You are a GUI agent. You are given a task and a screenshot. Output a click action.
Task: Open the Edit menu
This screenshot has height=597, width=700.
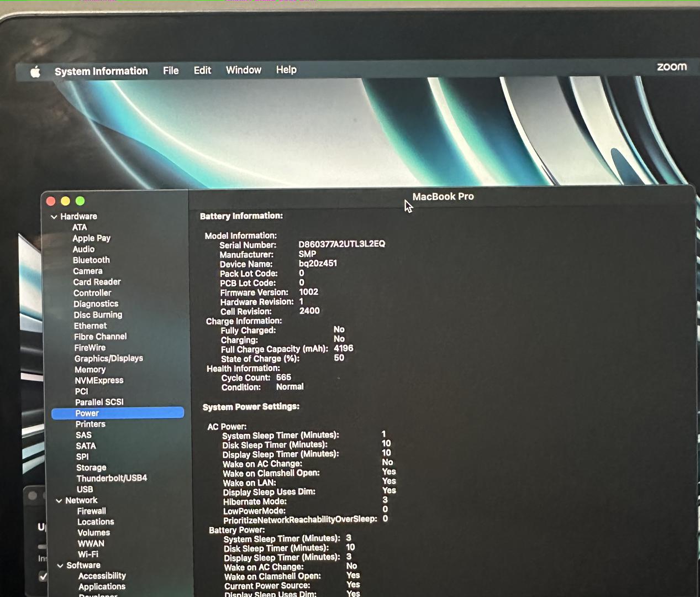[202, 70]
